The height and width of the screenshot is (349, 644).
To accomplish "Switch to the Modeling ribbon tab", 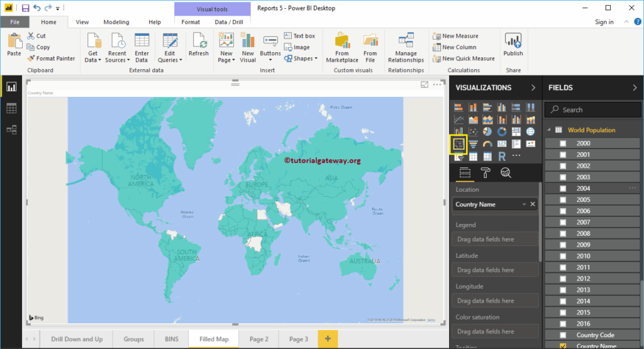I will point(116,22).
